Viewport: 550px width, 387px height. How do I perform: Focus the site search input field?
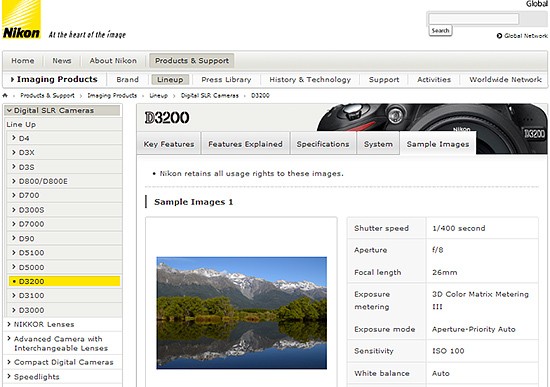(x=474, y=19)
